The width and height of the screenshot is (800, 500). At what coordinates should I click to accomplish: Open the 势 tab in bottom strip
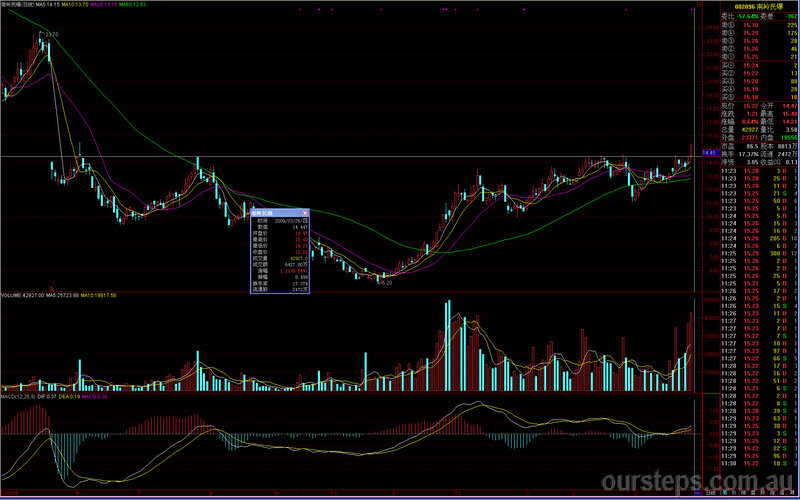tap(763, 493)
